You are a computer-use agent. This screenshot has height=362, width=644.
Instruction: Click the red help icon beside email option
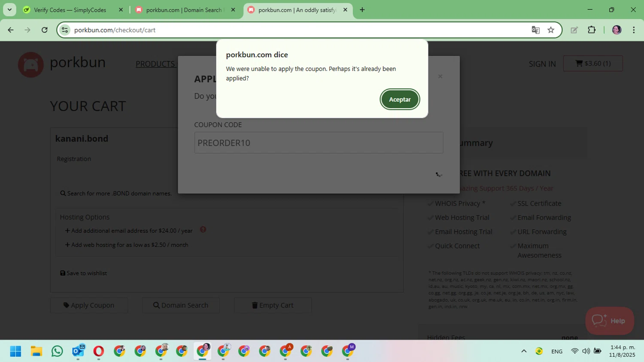(203, 230)
